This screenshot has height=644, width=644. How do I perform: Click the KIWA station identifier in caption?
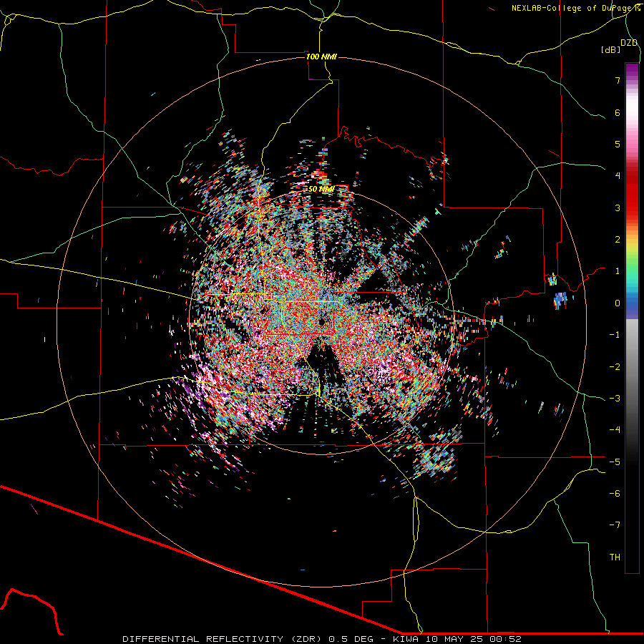tap(406, 639)
